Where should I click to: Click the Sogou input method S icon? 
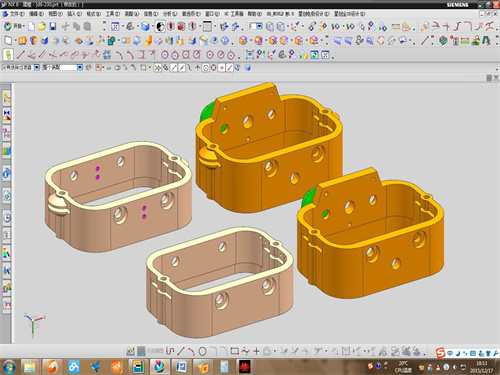(441, 353)
